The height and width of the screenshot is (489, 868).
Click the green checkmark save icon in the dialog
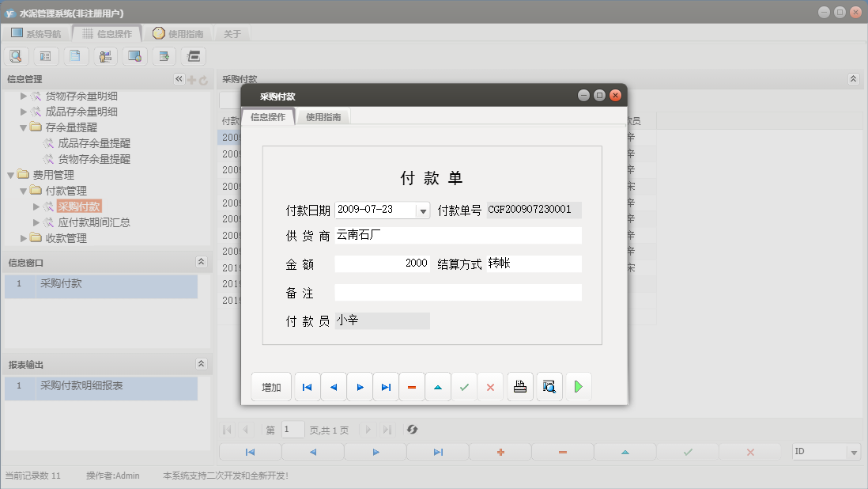pos(464,387)
